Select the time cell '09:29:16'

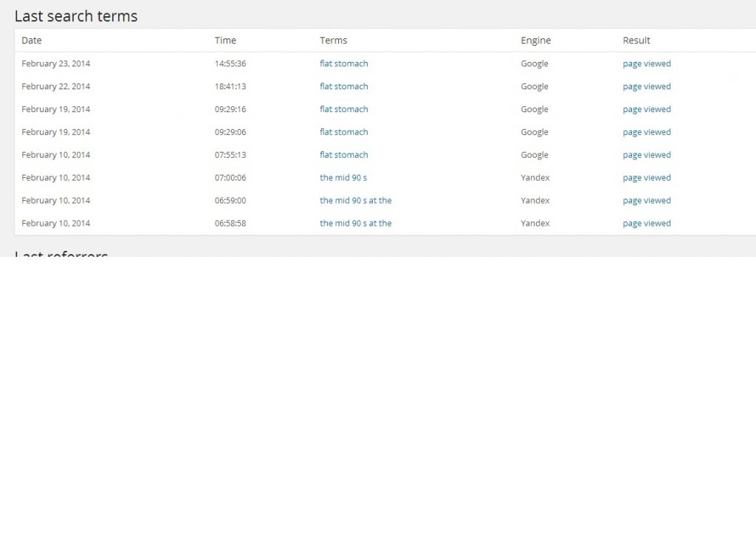click(x=230, y=109)
